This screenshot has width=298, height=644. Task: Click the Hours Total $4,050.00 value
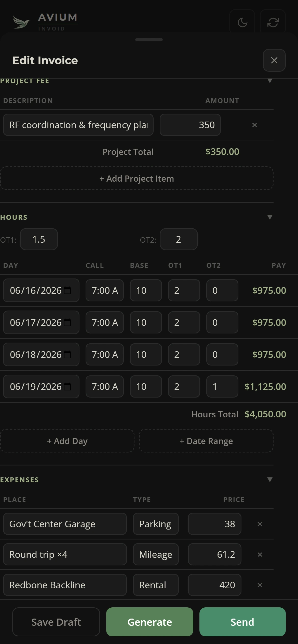pos(265,414)
